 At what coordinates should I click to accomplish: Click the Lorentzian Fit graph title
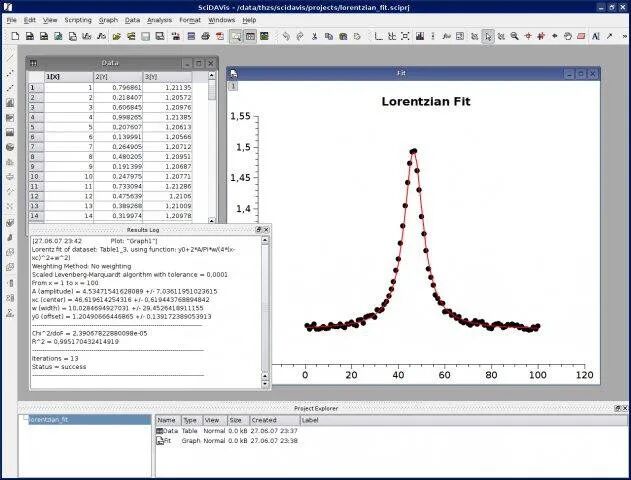click(426, 101)
